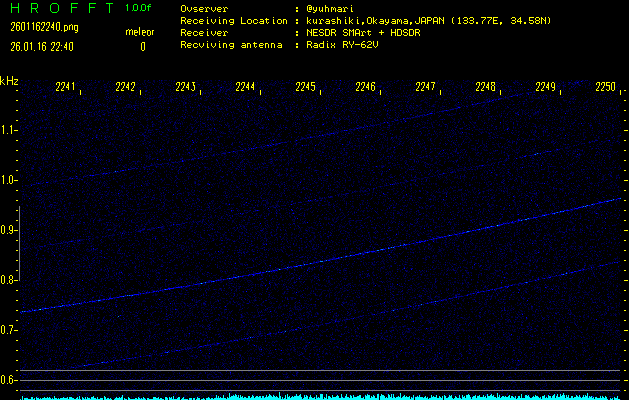Click the 26.01.16 22:40 timestamp

coord(43,46)
